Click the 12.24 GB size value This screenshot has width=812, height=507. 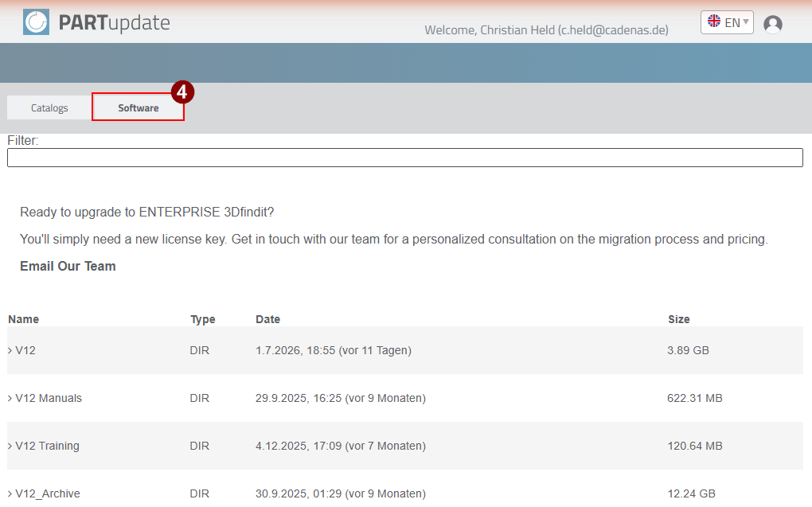tap(691, 493)
